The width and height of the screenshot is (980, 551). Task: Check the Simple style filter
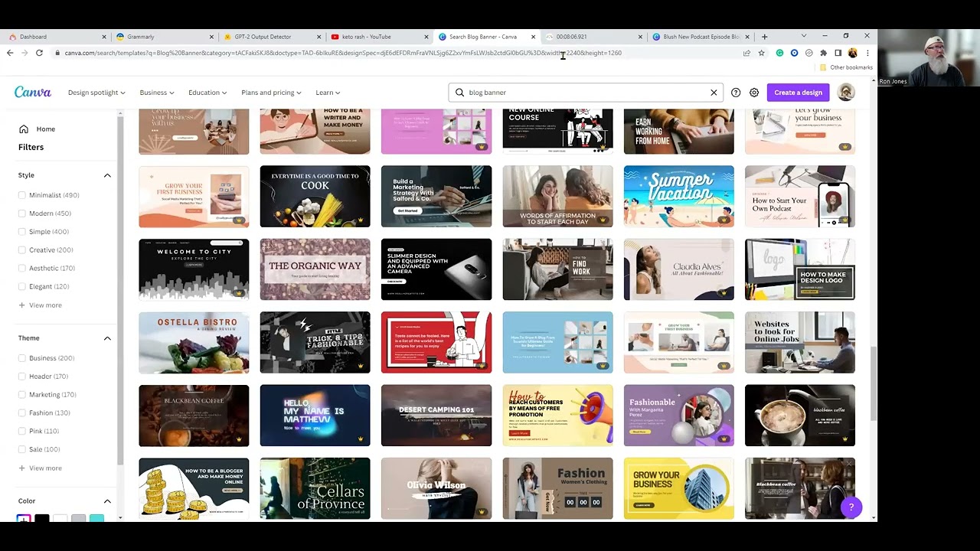[22, 232]
